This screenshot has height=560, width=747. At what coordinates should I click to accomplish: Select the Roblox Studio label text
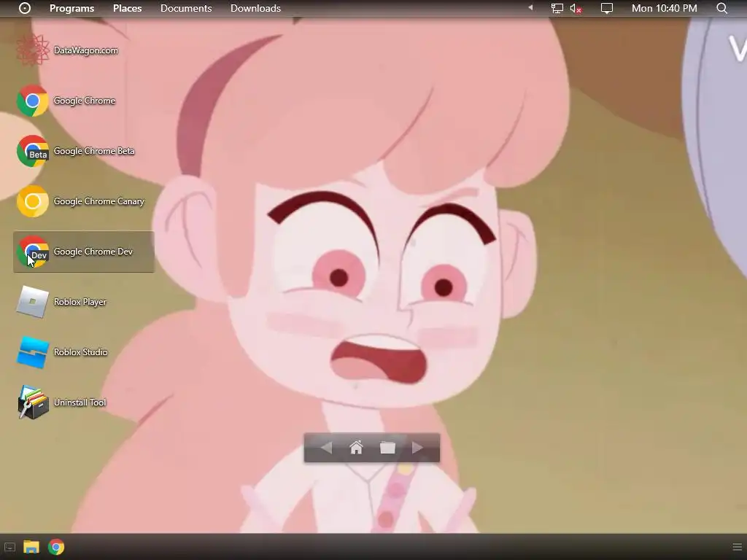pyautogui.click(x=80, y=352)
